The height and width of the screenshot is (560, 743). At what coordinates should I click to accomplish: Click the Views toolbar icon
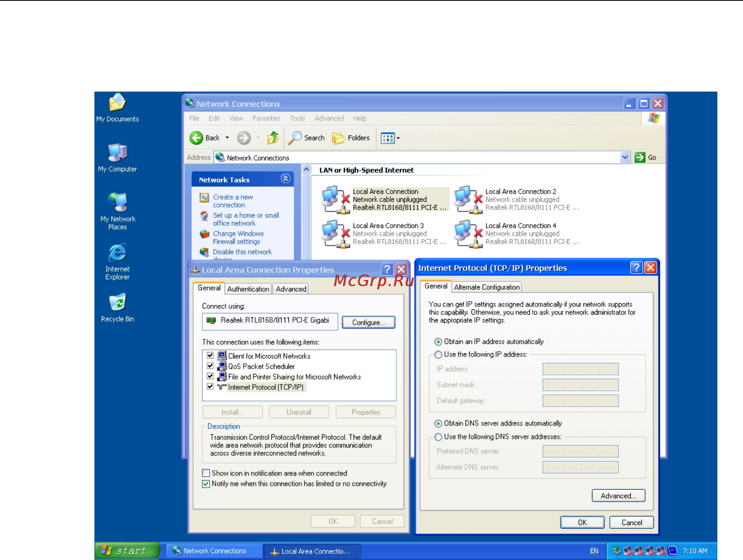387,138
